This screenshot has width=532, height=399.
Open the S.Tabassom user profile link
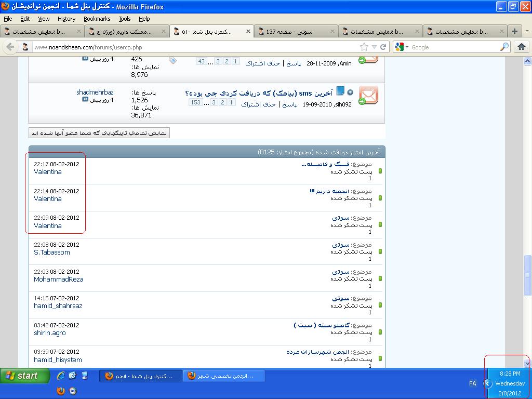tap(52, 252)
